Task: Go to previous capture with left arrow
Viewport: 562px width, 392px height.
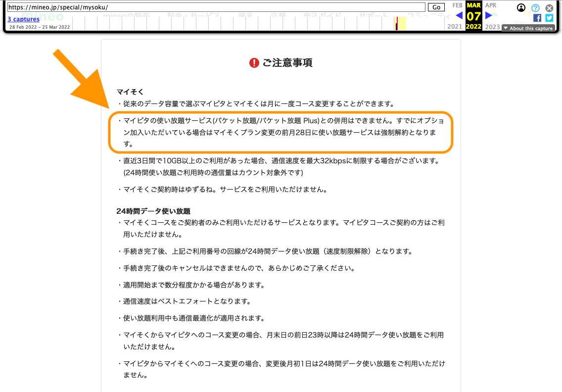Action: (459, 15)
